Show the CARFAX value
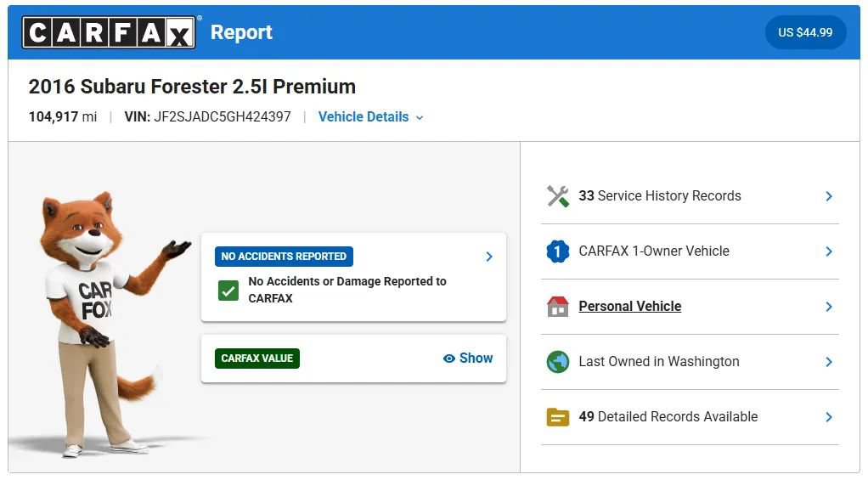The height and width of the screenshot is (480, 868). point(468,359)
